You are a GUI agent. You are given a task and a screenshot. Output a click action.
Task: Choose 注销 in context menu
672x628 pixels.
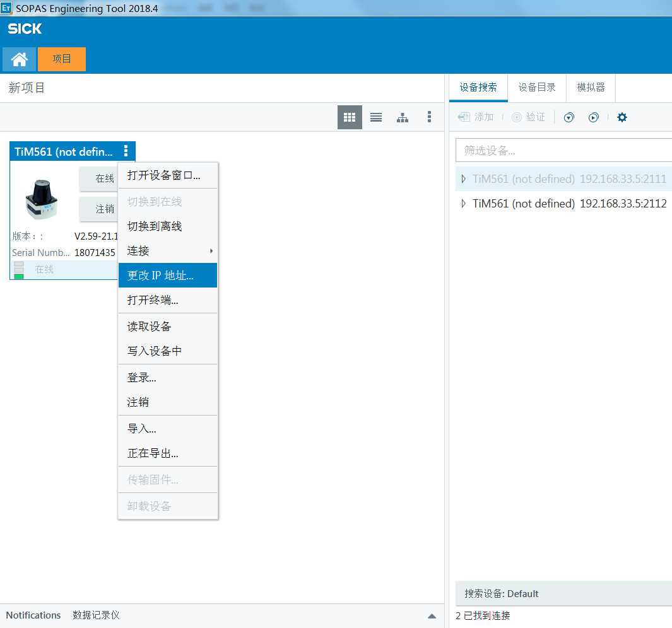point(168,402)
